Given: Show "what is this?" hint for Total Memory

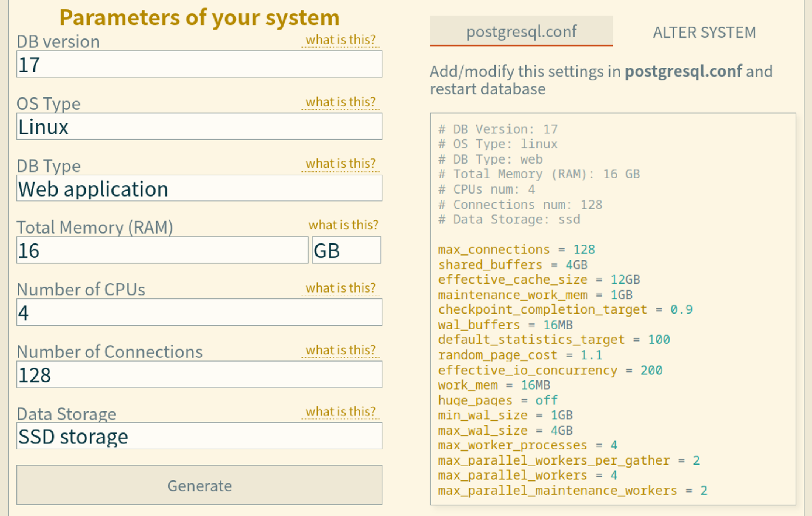Looking at the screenshot, I should [343, 225].
